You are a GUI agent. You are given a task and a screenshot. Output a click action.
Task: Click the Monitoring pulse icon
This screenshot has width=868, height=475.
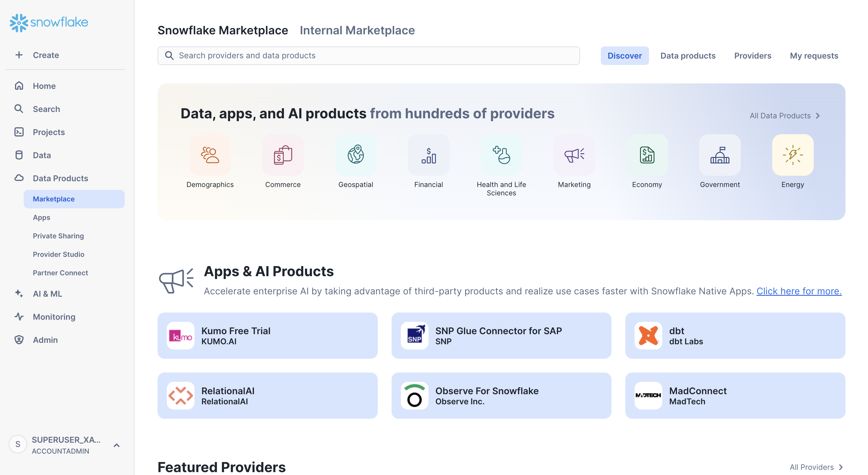point(19,317)
